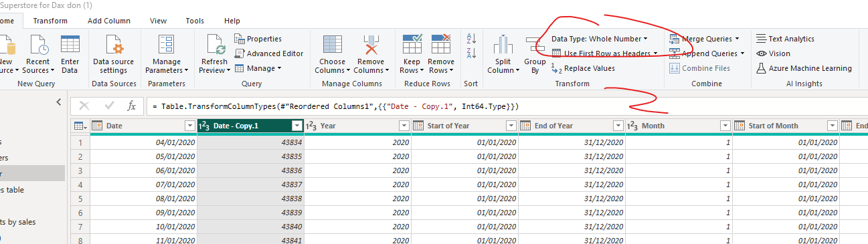Open the View ribbon tab
The image size is (868, 244).
coord(159,21)
